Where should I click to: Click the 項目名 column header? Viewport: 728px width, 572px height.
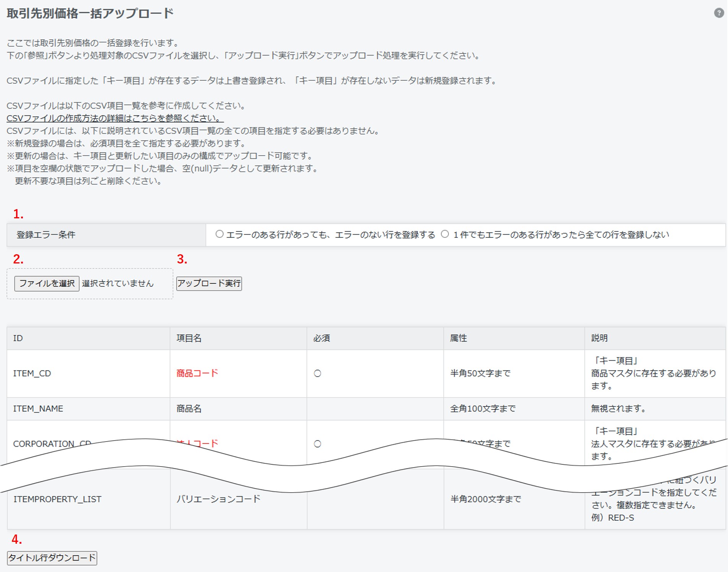pos(189,338)
